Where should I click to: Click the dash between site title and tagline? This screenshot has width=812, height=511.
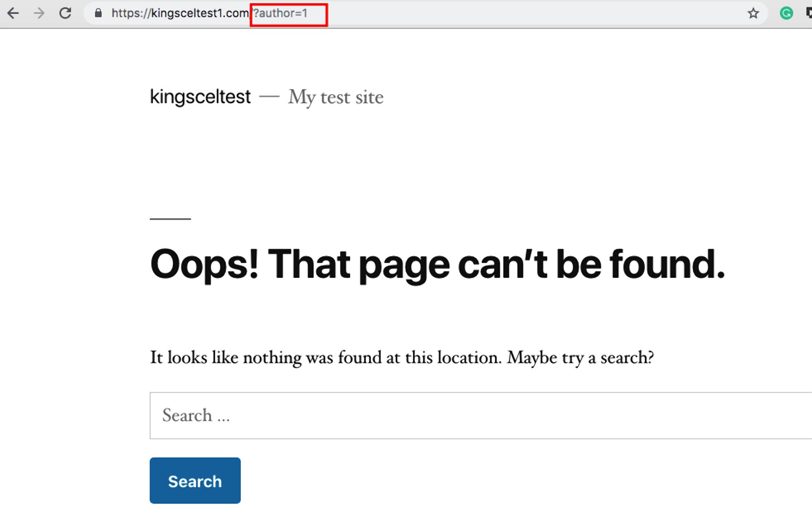[269, 97]
